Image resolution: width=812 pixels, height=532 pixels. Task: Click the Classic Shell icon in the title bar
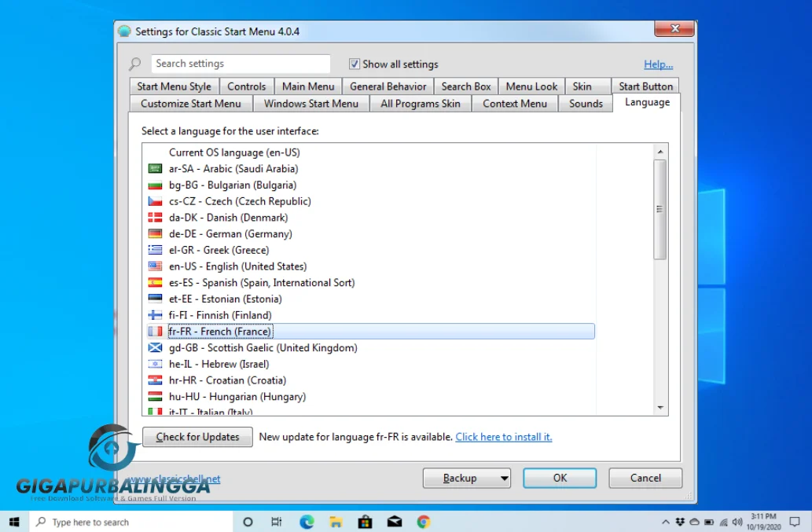[x=127, y=28]
